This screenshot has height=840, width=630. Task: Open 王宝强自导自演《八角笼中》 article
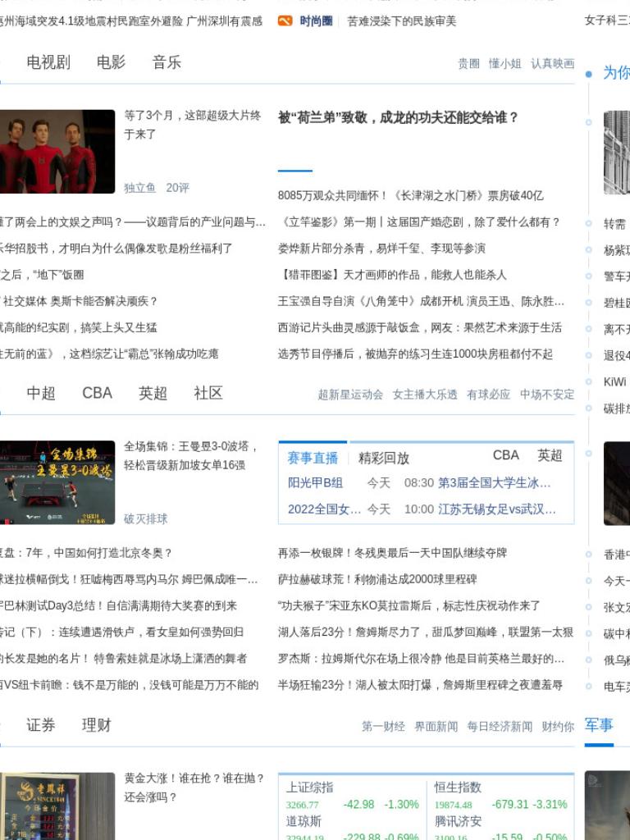421,301
